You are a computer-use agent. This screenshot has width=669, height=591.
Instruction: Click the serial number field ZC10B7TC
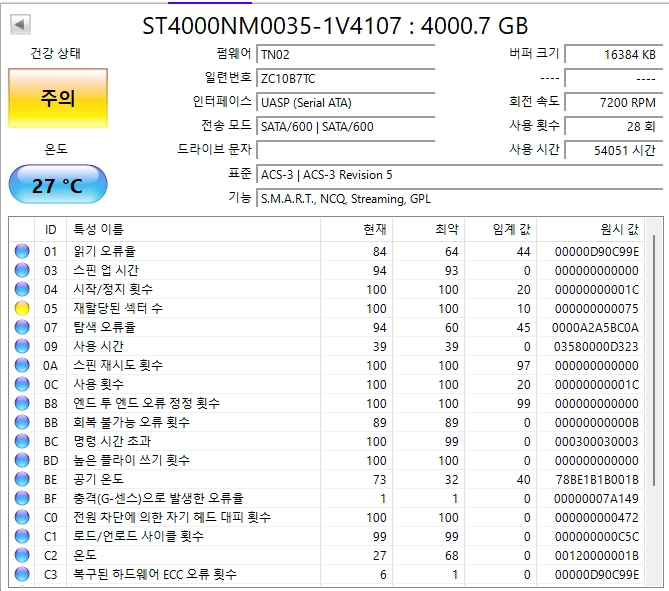coord(346,79)
